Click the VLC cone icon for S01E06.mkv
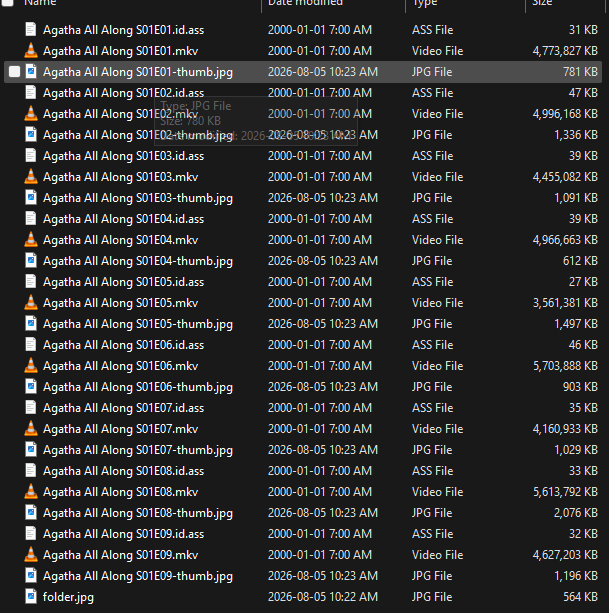Viewport: 609px width, 613px height. pos(31,366)
